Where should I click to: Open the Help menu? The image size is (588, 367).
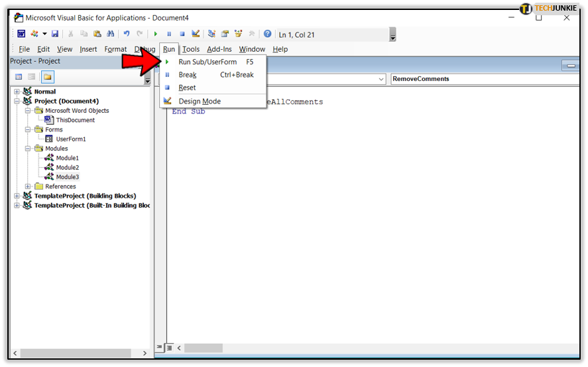(280, 49)
